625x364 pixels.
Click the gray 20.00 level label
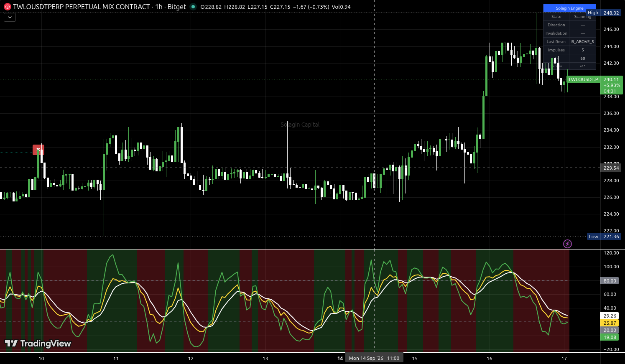click(x=610, y=330)
